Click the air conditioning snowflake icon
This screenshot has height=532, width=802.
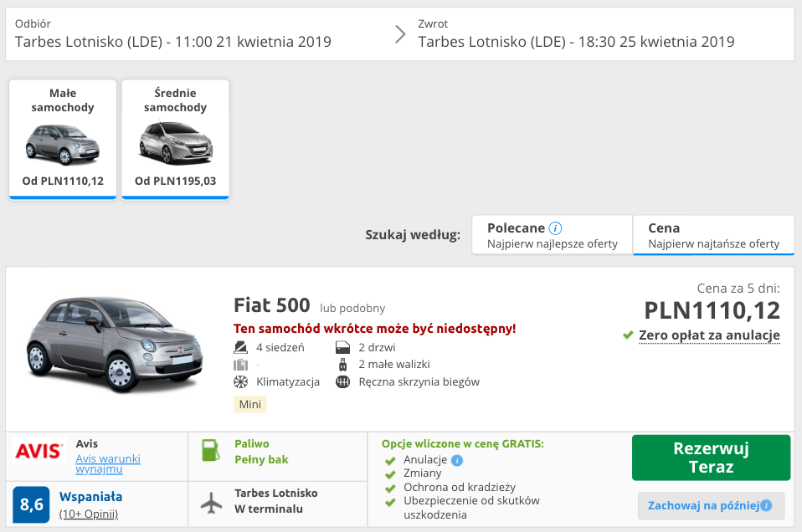pos(240,381)
